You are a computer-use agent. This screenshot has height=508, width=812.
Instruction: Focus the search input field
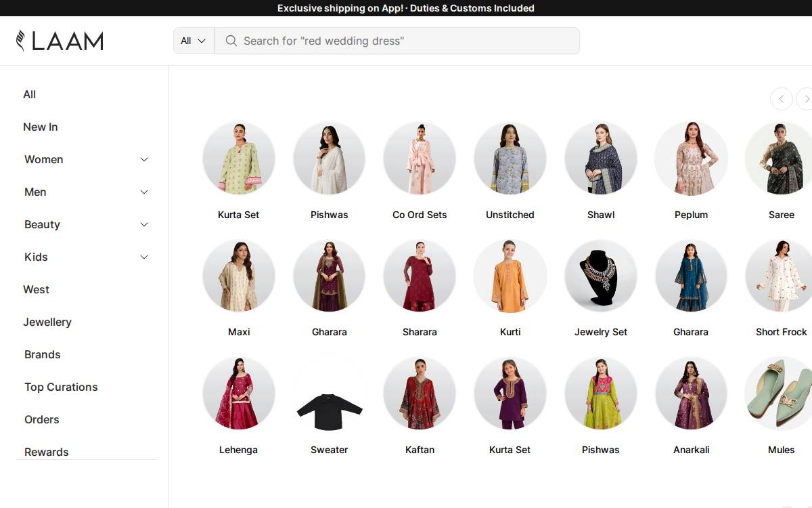[397, 41]
